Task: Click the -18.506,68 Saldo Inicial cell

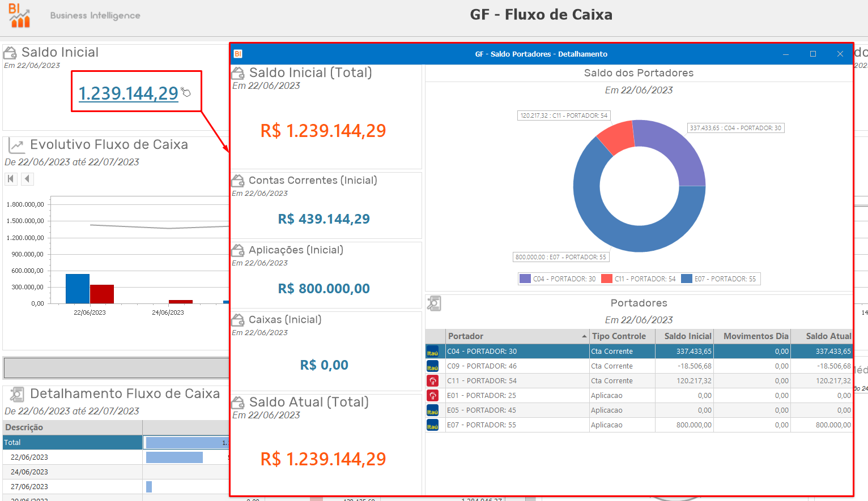Action: 684,366
